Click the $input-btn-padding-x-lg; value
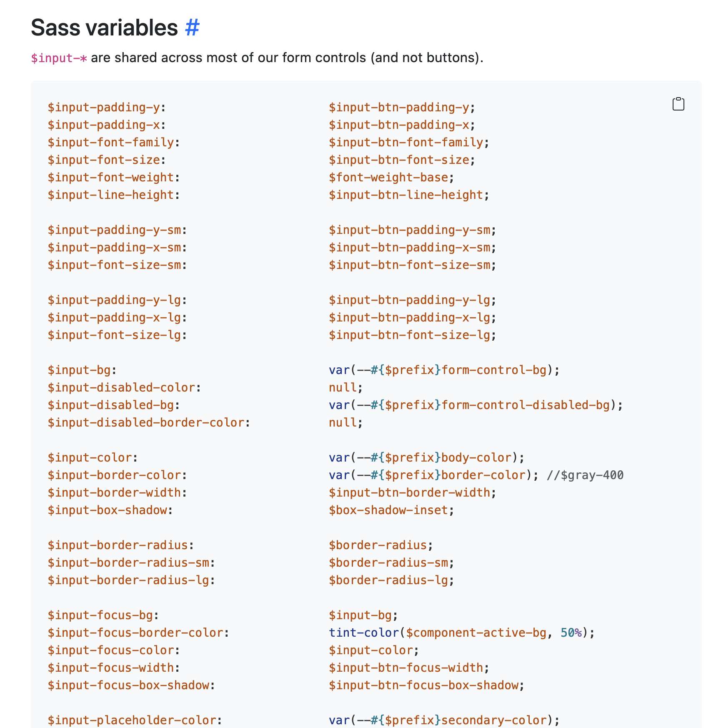Screen dimensions: 716x728 tap(413, 318)
